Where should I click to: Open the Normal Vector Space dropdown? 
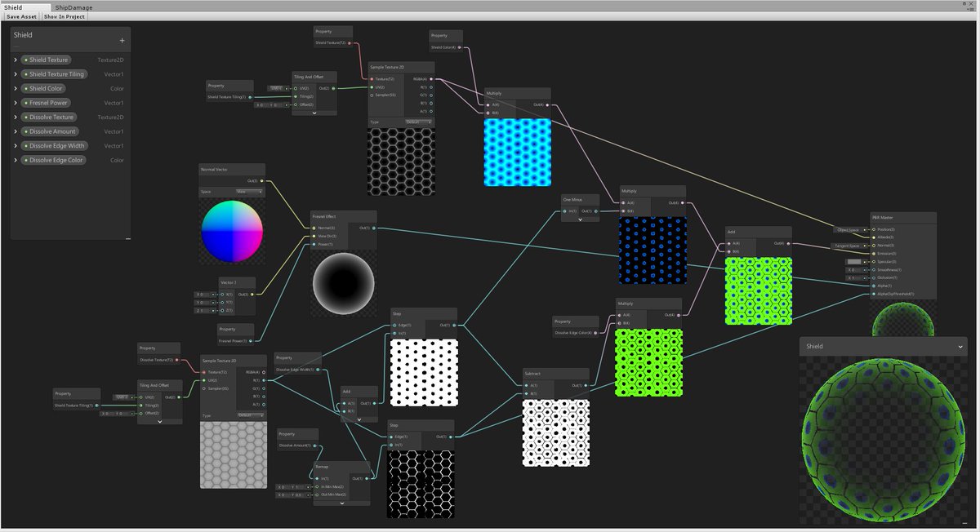[x=249, y=192]
